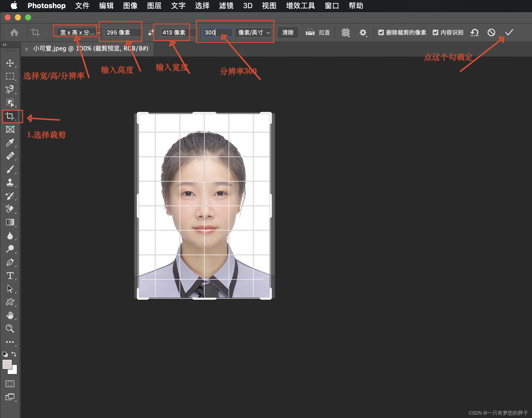Open crop overlay grid options dropdown
532x418 pixels.
click(x=346, y=32)
